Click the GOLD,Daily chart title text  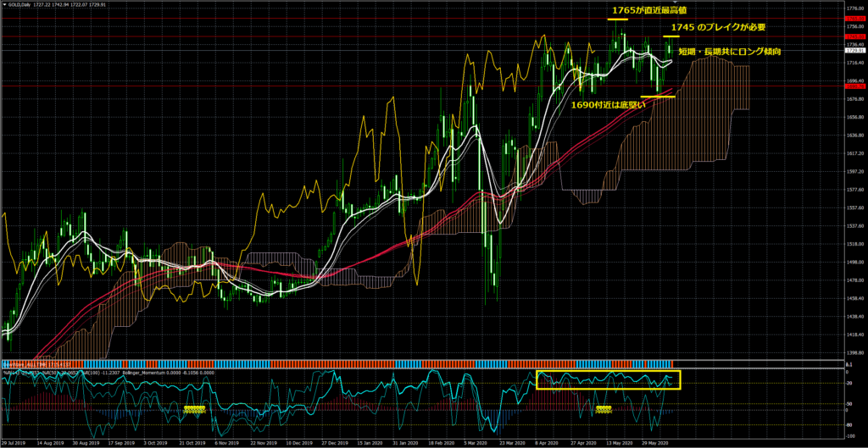tap(20, 4)
